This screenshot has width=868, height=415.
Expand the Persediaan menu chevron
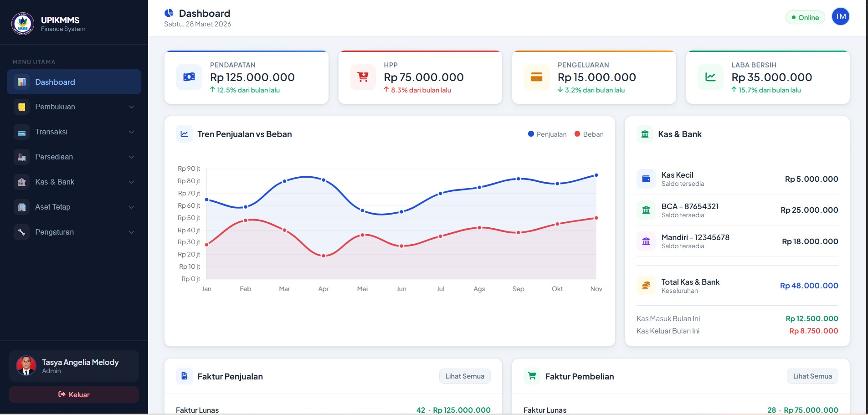[131, 157]
